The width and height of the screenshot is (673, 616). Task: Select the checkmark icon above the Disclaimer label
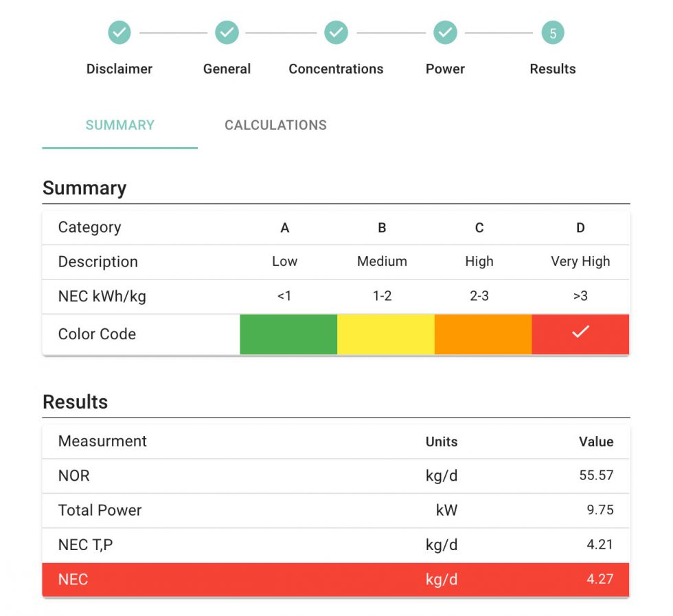119,32
